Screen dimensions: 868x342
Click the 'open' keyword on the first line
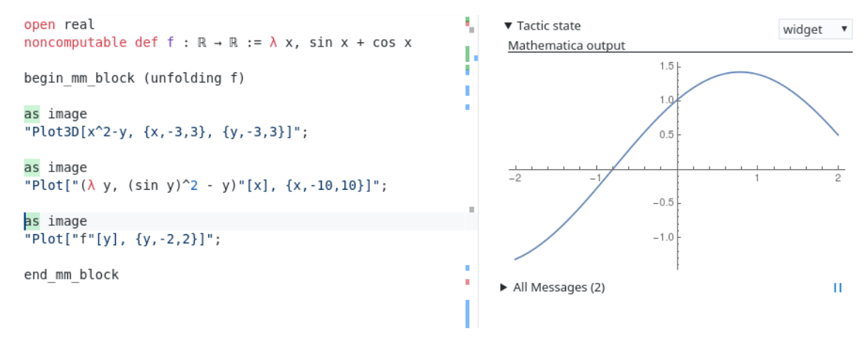click(39, 25)
